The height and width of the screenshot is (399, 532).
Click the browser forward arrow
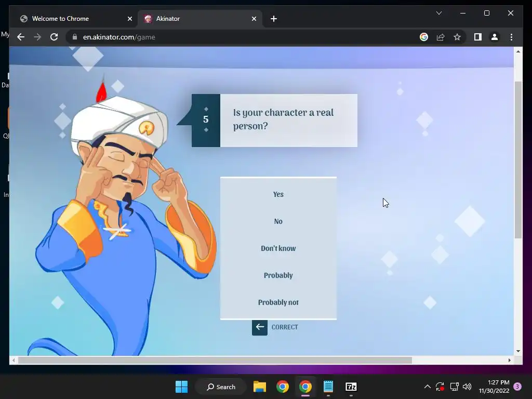point(37,37)
